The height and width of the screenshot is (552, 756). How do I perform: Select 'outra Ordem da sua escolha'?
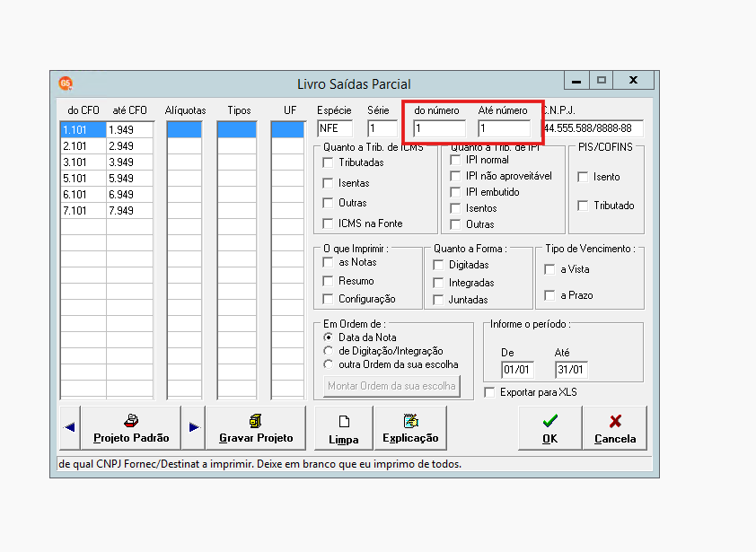pos(329,364)
